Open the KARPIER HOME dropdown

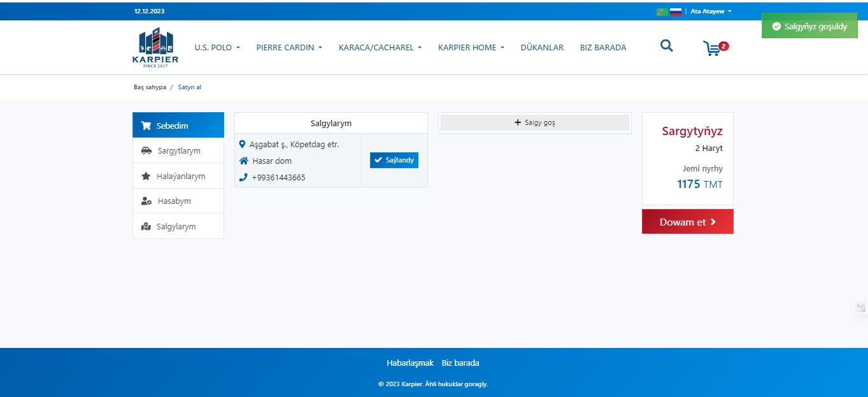click(471, 48)
